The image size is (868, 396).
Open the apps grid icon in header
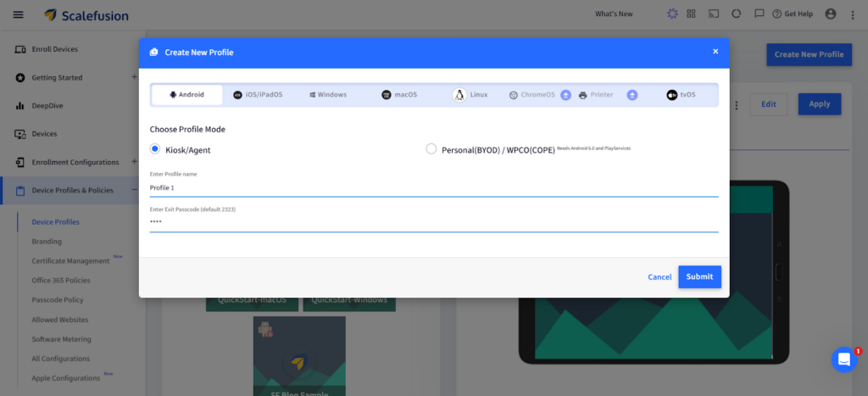click(x=691, y=14)
